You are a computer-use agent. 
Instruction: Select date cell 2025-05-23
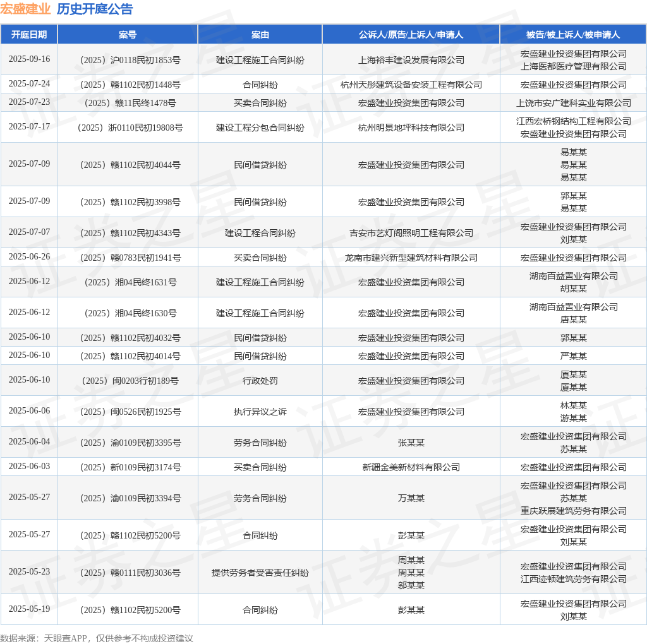29,572
